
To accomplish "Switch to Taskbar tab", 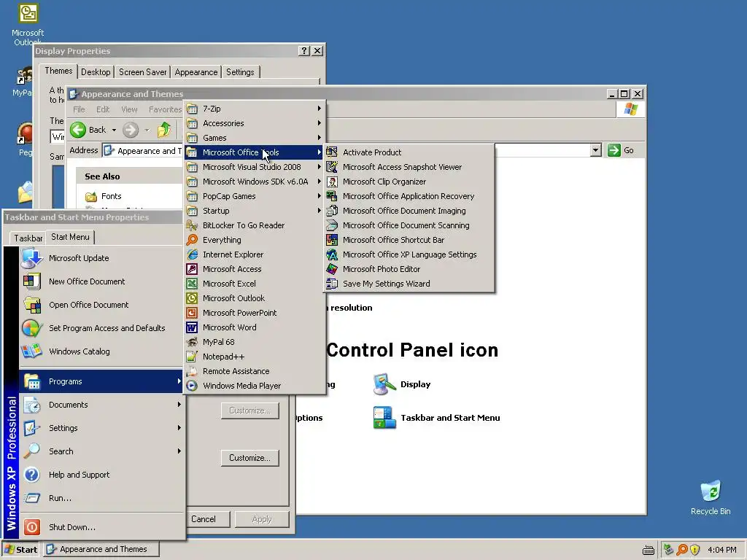I will coord(28,238).
